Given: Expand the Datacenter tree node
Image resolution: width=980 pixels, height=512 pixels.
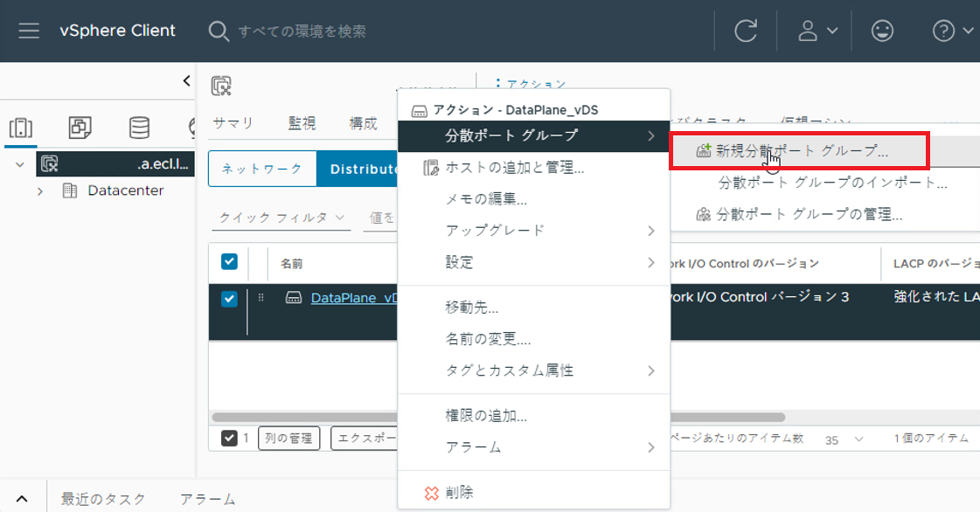Looking at the screenshot, I should 40,190.
